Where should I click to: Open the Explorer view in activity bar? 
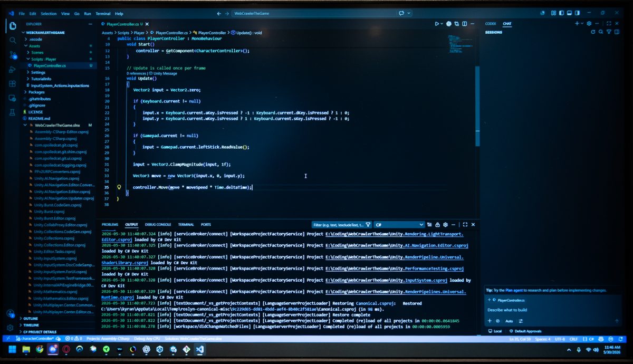pyautogui.click(x=12, y=25)
